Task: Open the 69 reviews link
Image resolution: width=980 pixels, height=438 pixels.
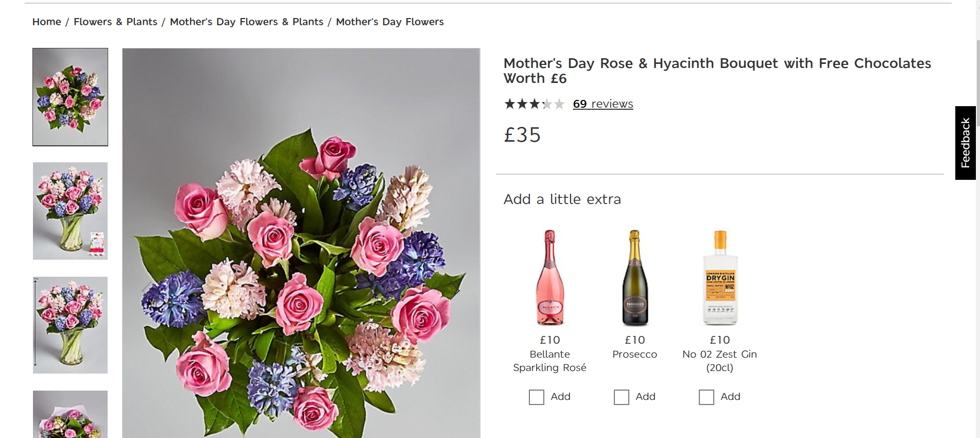Action: tap(603, 104)
